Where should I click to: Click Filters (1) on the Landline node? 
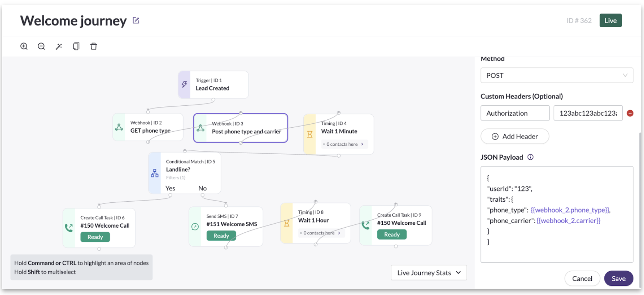(176, 178)
